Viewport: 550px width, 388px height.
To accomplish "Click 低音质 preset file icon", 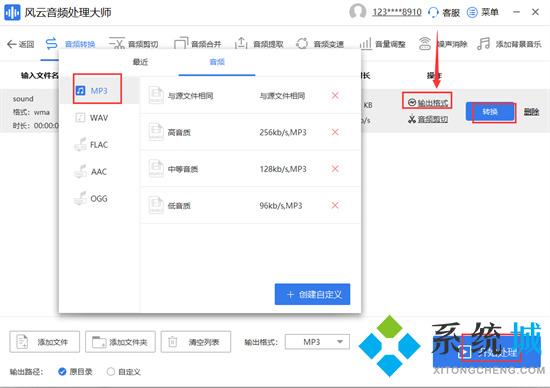I will pos(156,205).
